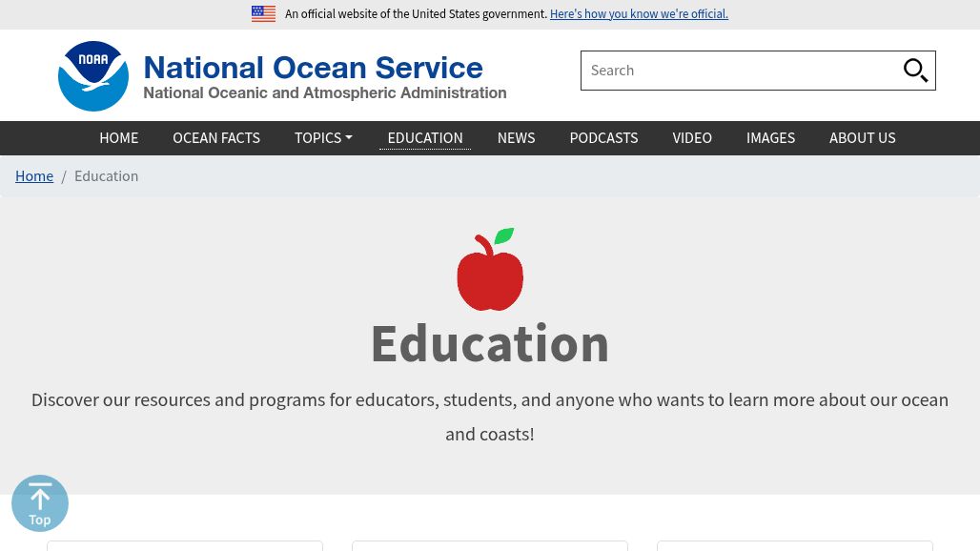980x551 pixels.
Task: Go to the NEWS section
Action: (516, 137)
